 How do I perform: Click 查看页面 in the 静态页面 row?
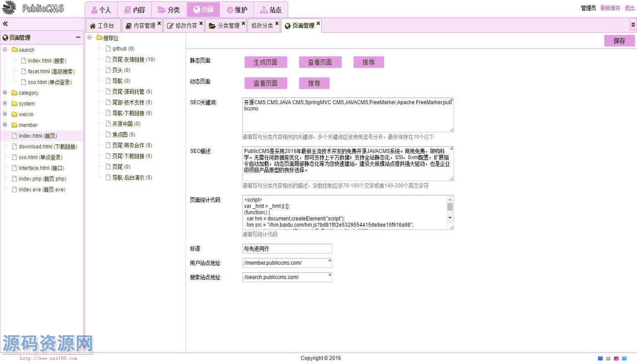click(x=320, y=62)
